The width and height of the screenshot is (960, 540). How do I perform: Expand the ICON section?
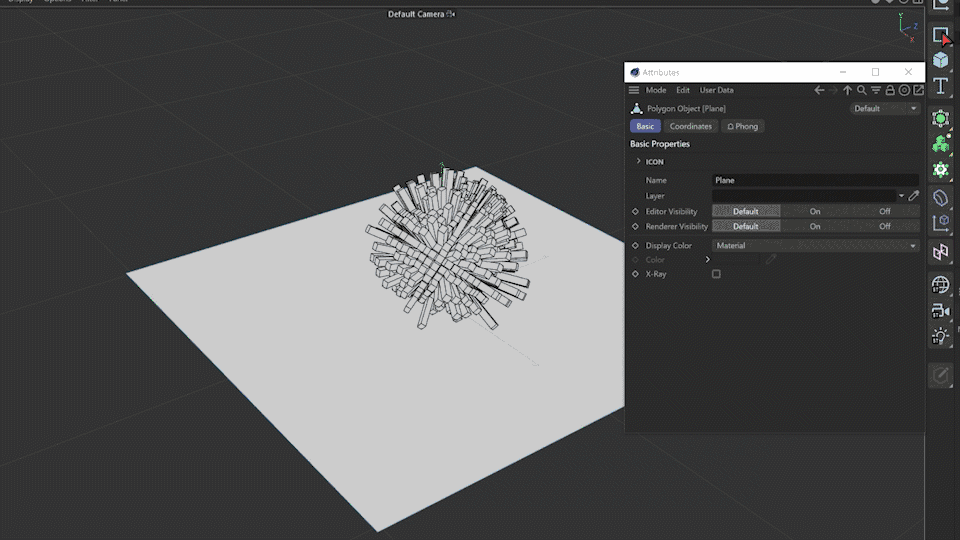pyautogui.click(x=639, y=162)
